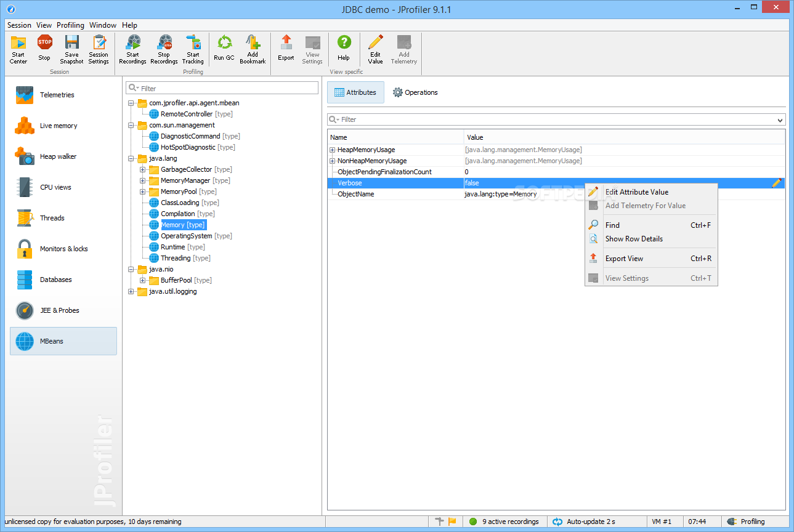Select the MBeans section in the sidebar
The width and height of the screenshot is (794, 532).
[63, 341]
